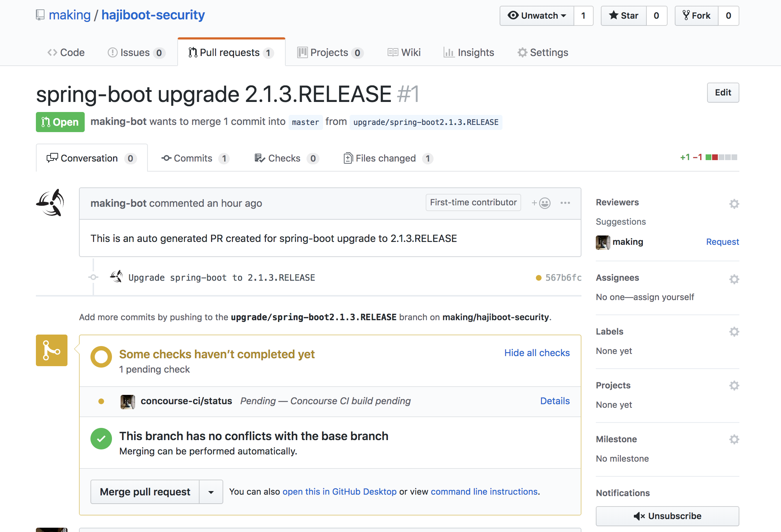Click the Reviewers gear icon
Image resolution: width=781 pixels, height=532 pixels.
click(734, 204)
